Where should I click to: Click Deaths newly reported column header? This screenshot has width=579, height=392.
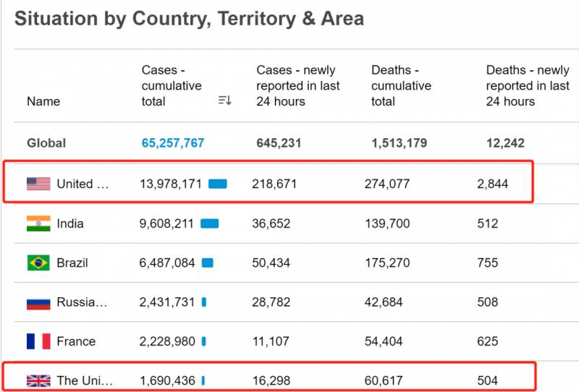click(528, 85)
